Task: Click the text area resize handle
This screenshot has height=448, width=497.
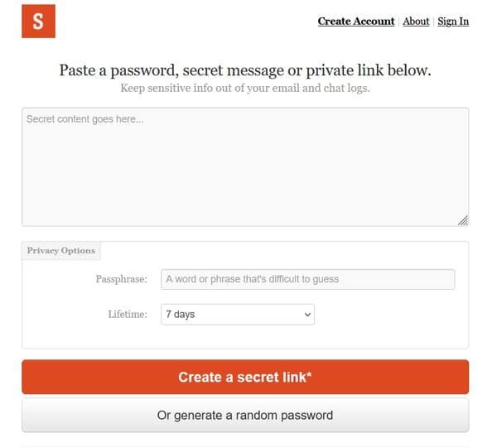Action: point(463,220)
